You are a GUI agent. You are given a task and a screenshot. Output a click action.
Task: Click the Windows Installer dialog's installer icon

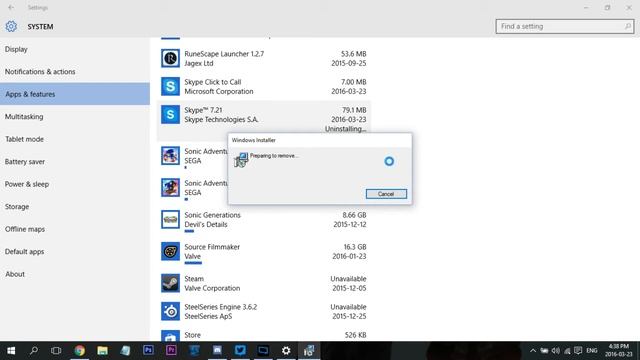(x=241, y=160)
